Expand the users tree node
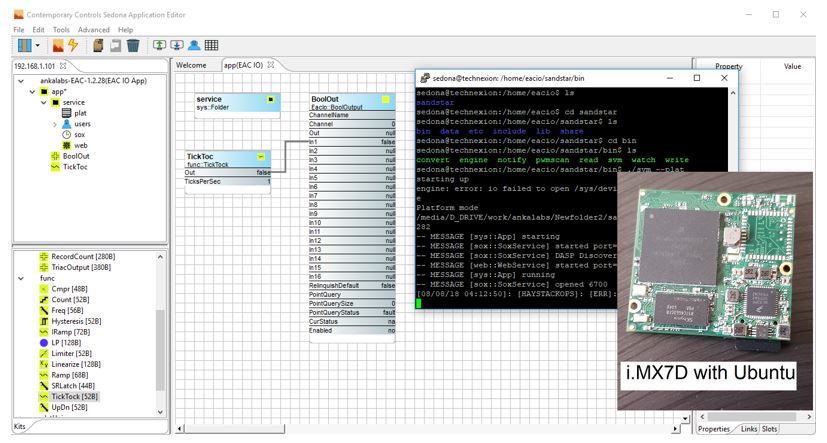The image size is (827, 443). (x=54, y=124)
